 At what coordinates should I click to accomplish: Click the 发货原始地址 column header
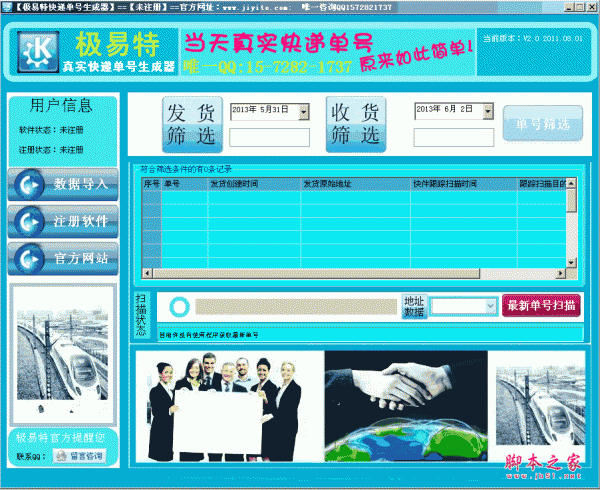(x=355, y=184)
